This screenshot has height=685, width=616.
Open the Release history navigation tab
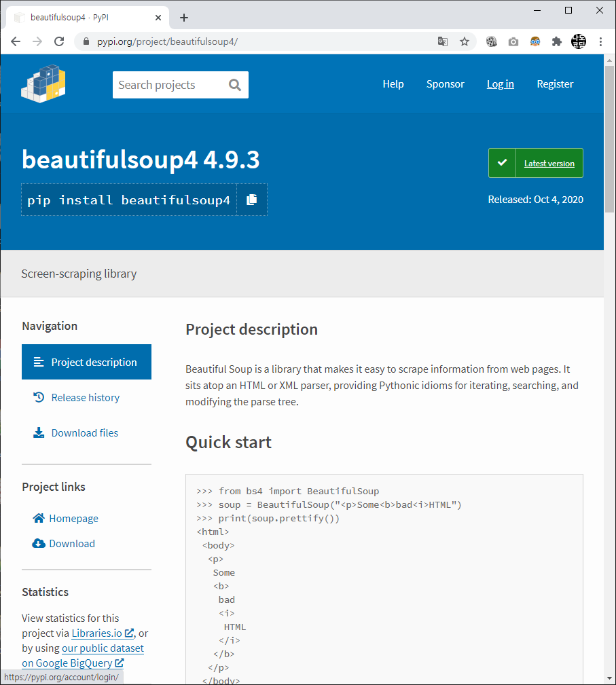tap(86, 397)
